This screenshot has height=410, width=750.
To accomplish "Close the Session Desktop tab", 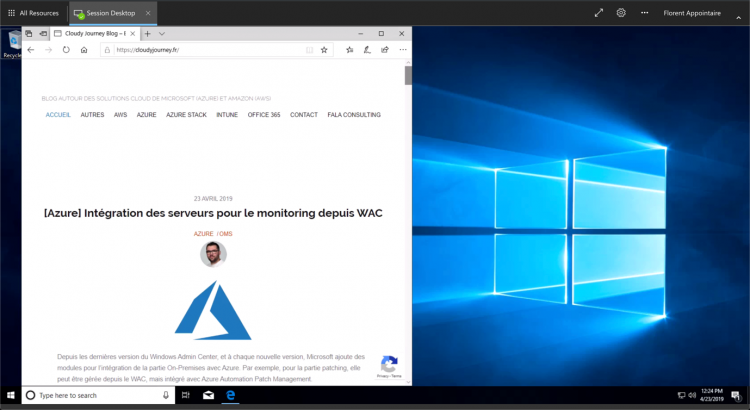I will (148, 13).
